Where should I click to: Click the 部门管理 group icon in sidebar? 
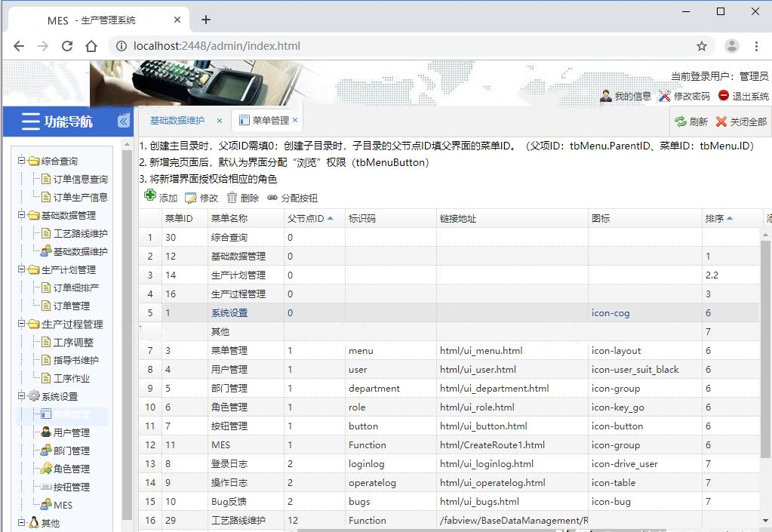[x=46, y=451]
